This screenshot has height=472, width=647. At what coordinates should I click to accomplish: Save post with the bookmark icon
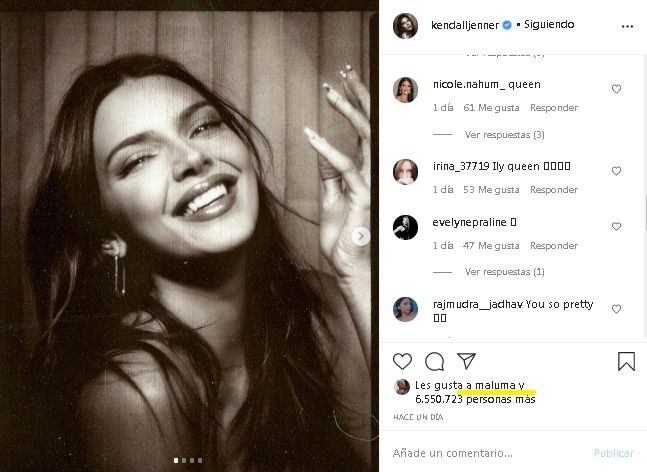click(626, 361)
